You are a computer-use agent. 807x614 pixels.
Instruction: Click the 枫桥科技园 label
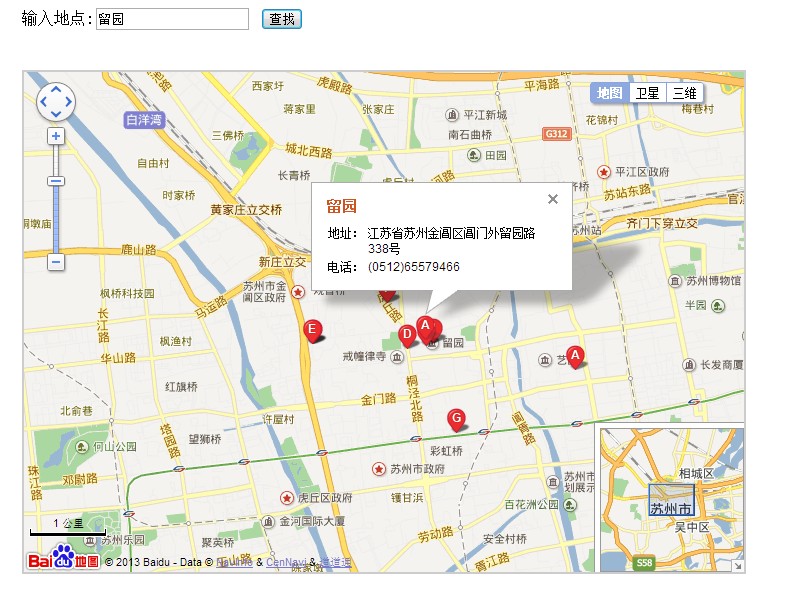(x=127, y=293)
